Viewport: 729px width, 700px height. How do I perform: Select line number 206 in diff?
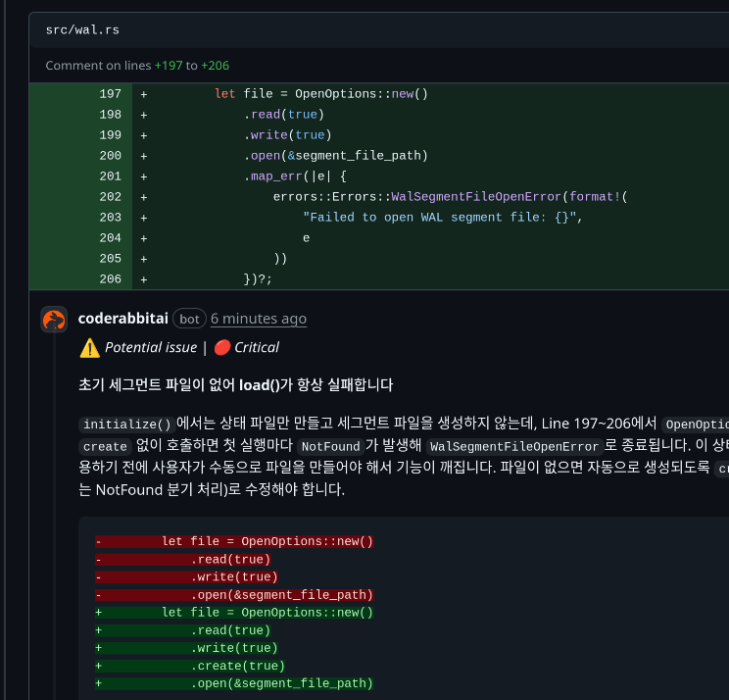pos(110,279)
